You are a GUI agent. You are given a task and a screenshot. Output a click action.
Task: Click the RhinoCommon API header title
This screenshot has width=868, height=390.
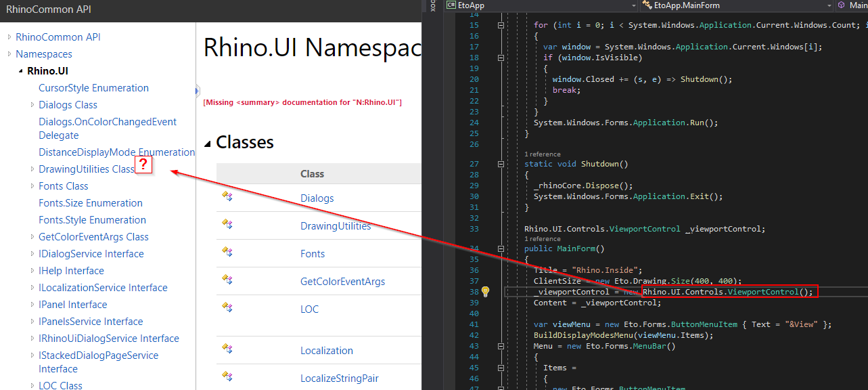point(49,9)
